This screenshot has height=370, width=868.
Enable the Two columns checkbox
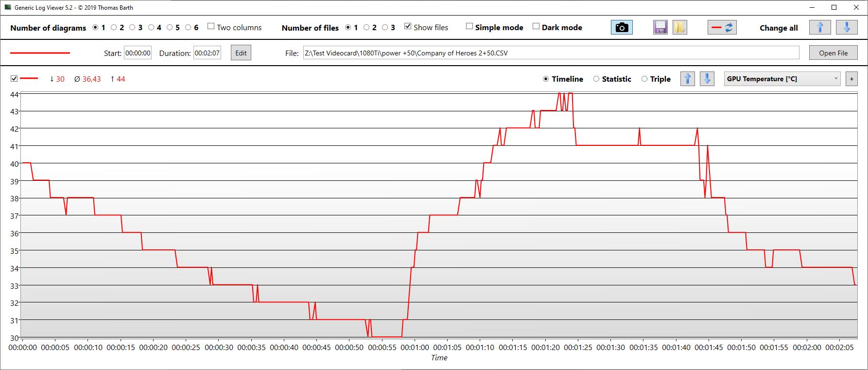pyautogui.click(x=211, y=26)
